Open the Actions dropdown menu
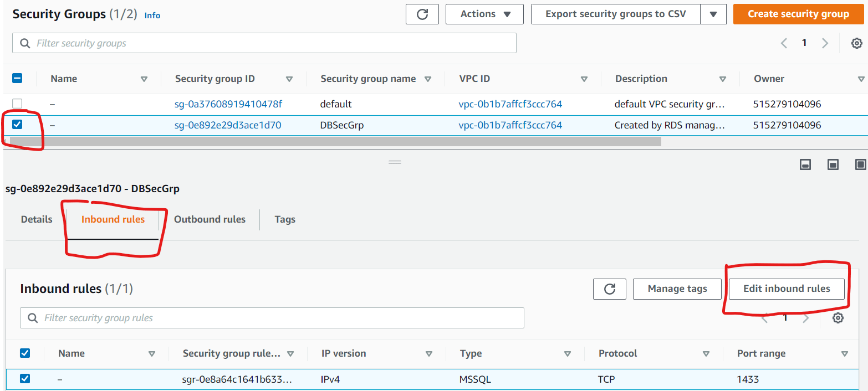This screenshot has height=391, width=868. [x=484, y=14]
